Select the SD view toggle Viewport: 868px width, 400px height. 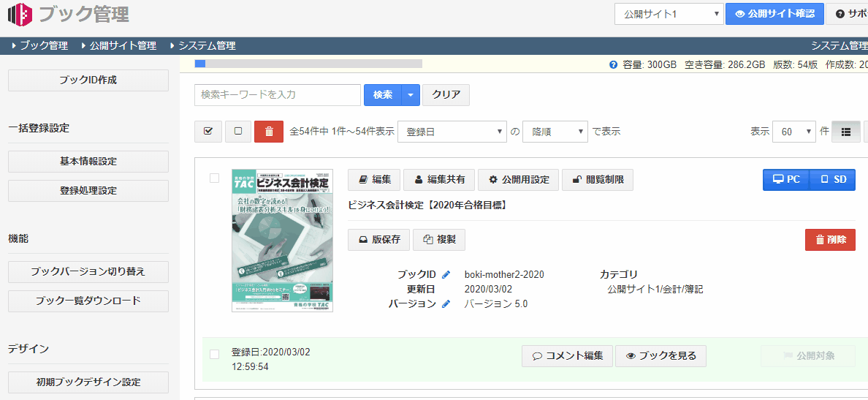coord(833,180)
